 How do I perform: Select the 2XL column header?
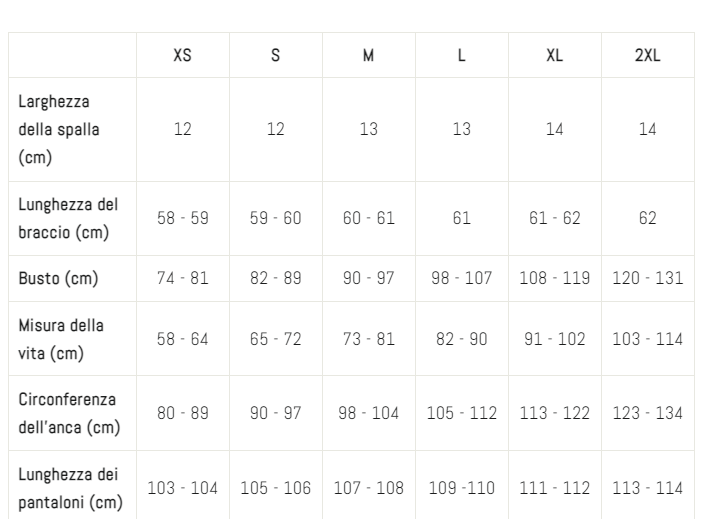pos(647,55)
